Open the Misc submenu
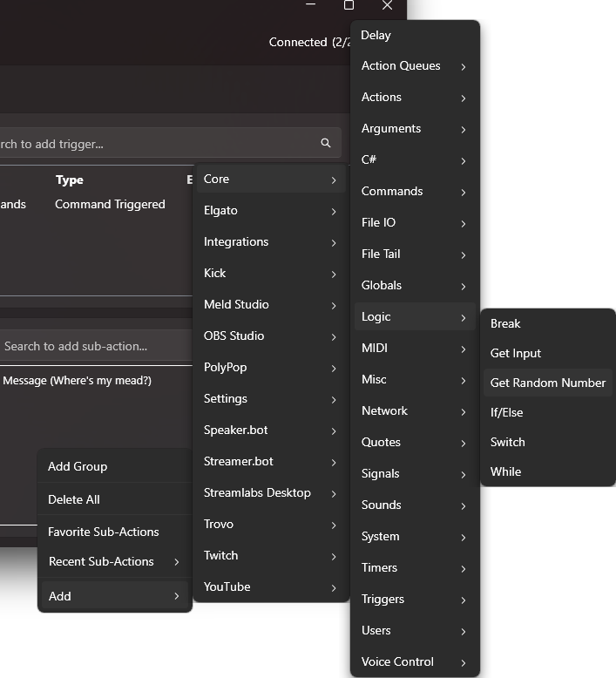616x678 pixels. coord(415,380)
